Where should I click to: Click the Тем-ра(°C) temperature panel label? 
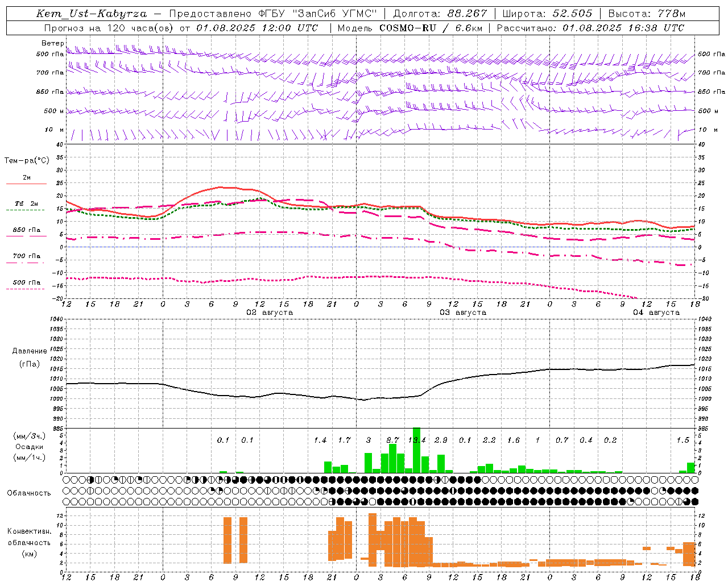[27, 161]
